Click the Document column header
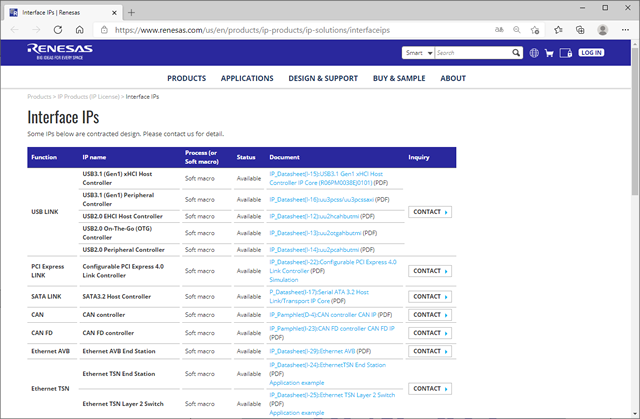640x419 pixels. pos(284,157)
